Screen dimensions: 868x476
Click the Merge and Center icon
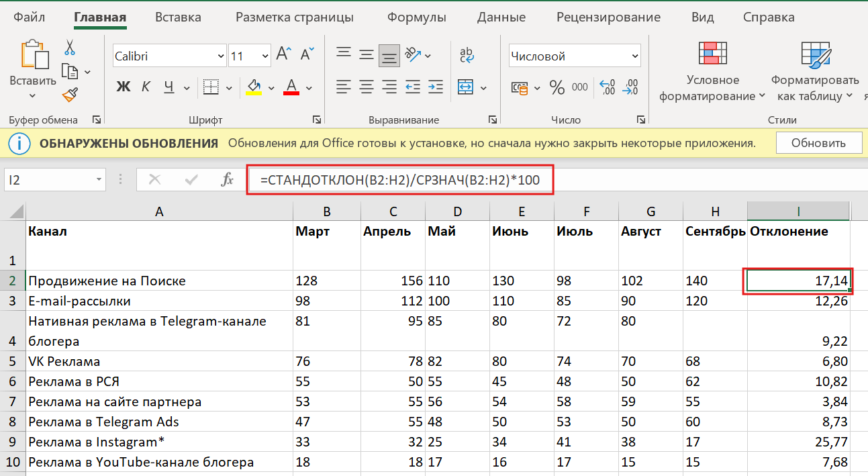coord(465,87)
